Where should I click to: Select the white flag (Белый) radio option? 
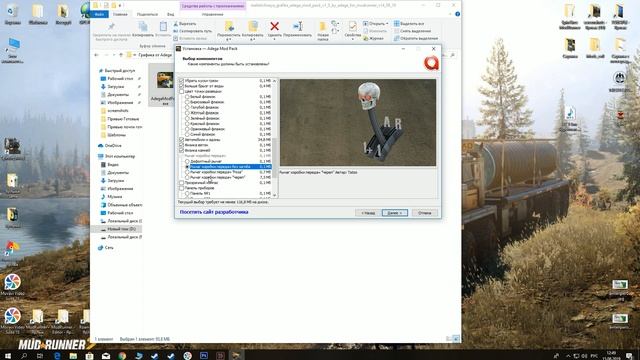click(187, 97)
